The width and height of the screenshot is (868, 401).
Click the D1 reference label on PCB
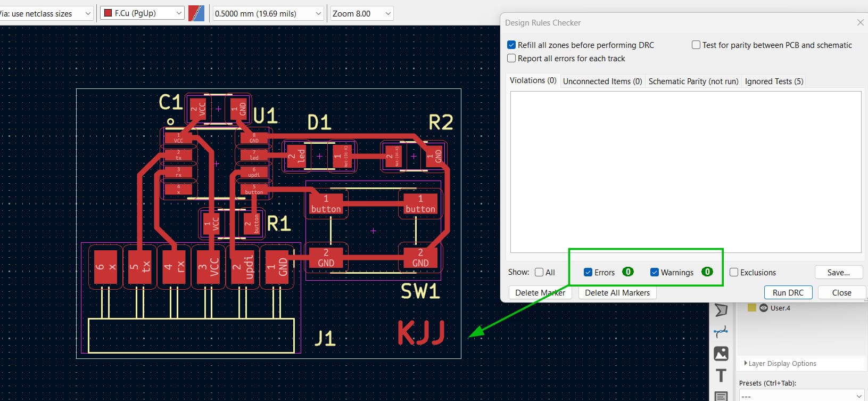[319, 124]
